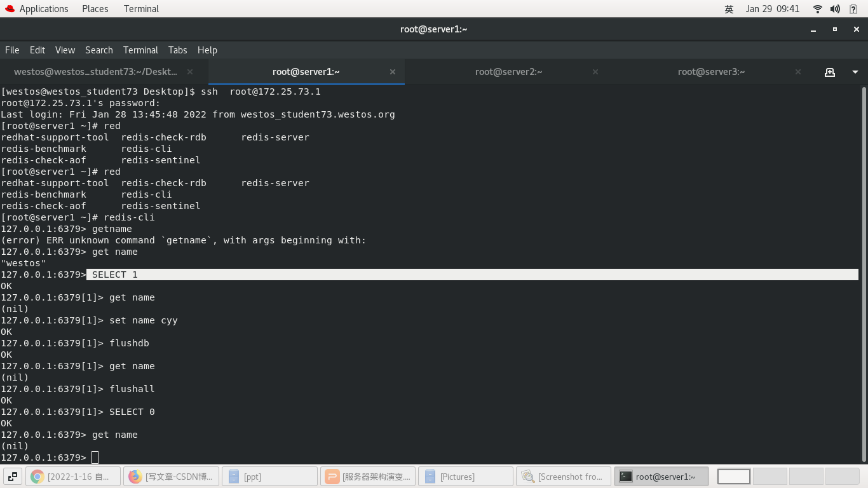
Task: Click the SELECT 0 command line
Action: point(78,412)
